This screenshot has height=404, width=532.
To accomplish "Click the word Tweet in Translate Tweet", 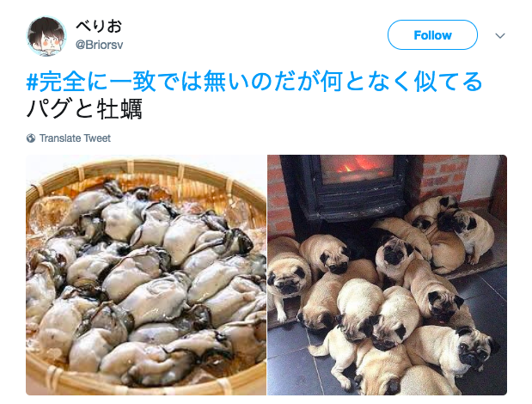I will (x=97, y=138).
